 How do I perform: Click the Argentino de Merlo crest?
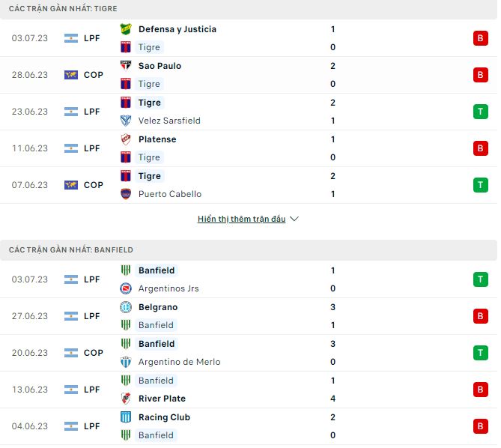pos(126,362)
